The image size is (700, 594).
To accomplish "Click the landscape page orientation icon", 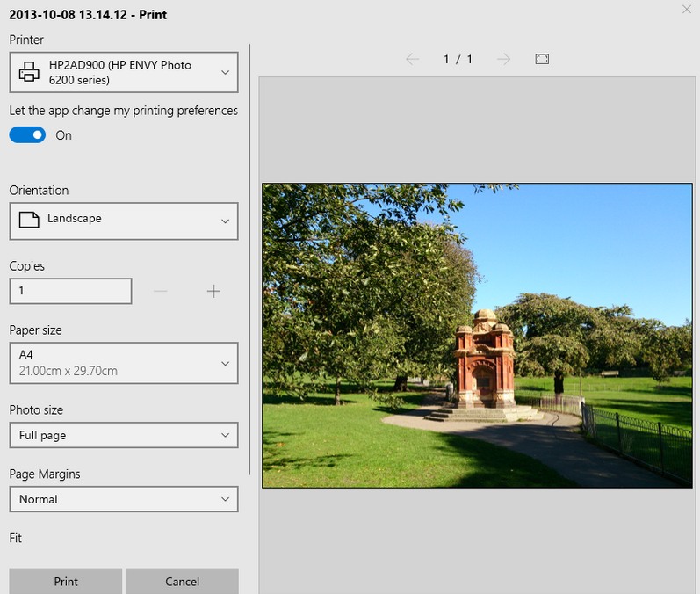I will [x=29, y=220].
